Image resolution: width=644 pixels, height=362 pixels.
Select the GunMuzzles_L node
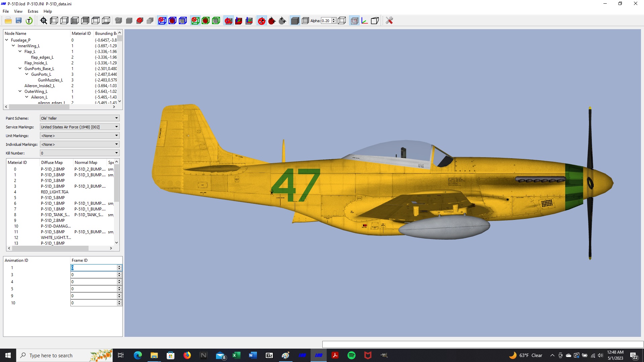pyautogui.click(x=50, y=80)
